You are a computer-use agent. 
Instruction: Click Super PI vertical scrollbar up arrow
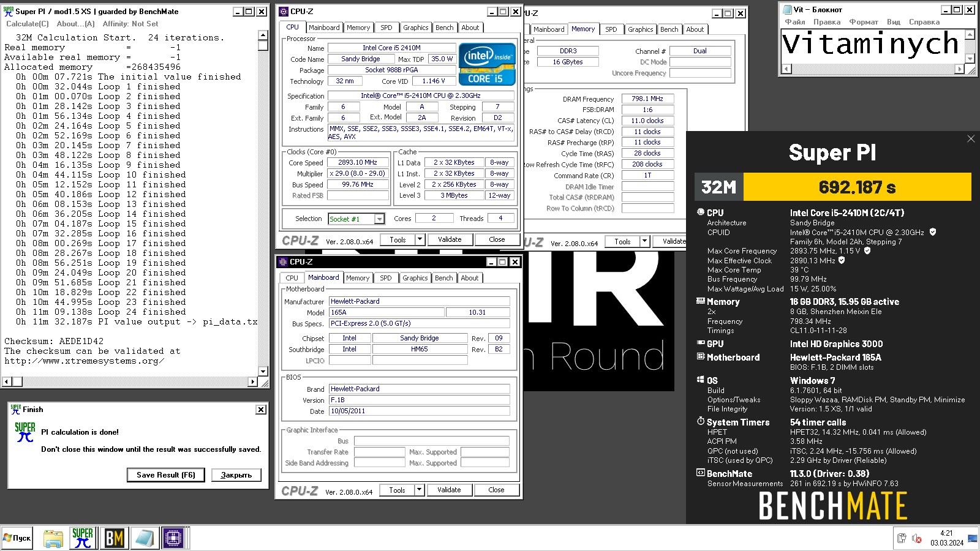click(x=263, y=36)
